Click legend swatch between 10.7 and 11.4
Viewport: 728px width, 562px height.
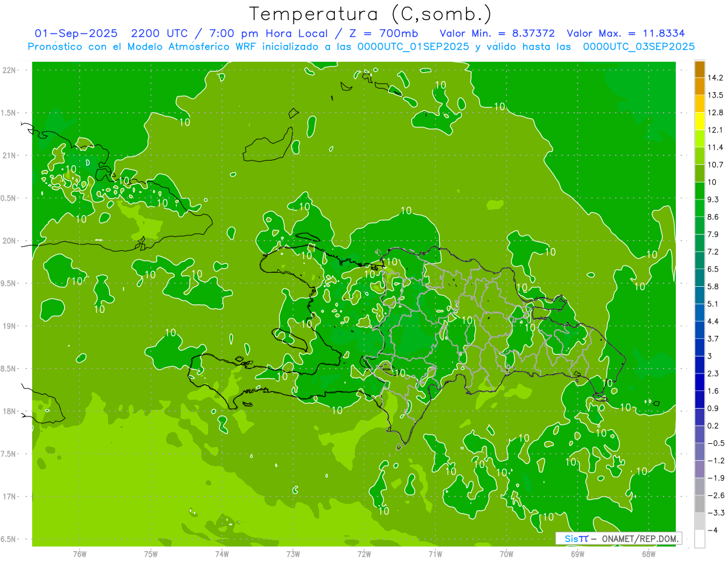(x=699, y=156)
